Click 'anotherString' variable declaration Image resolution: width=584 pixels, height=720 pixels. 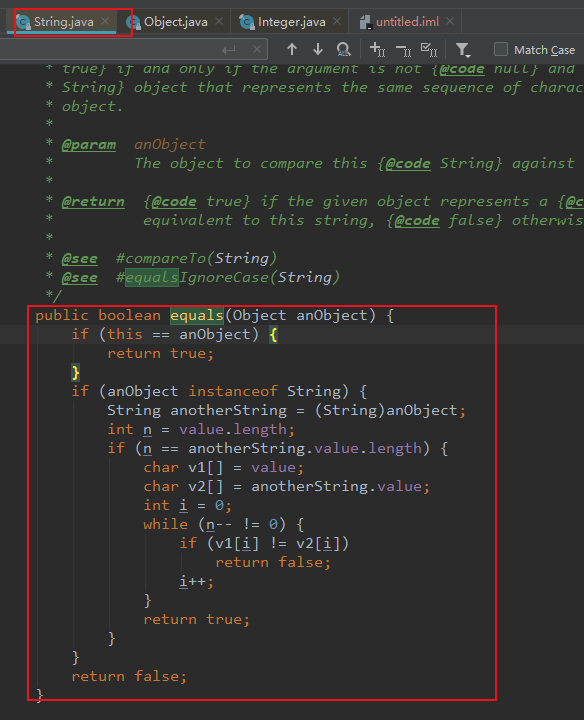[x=229, y=410]
